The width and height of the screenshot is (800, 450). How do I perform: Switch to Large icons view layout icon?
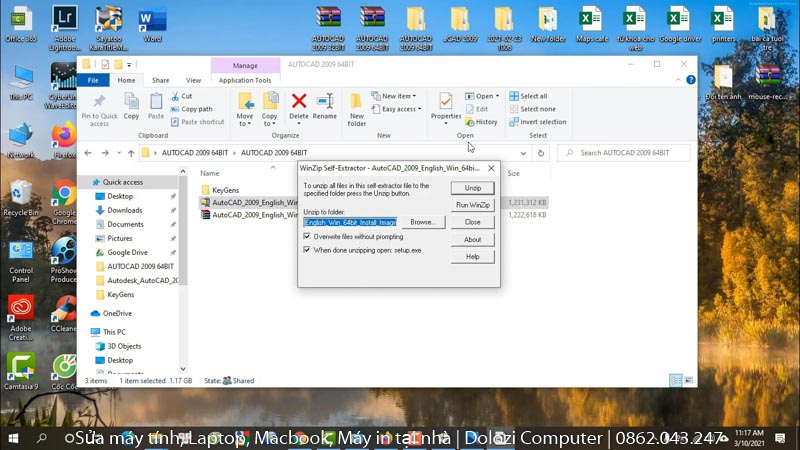(688, 380)
